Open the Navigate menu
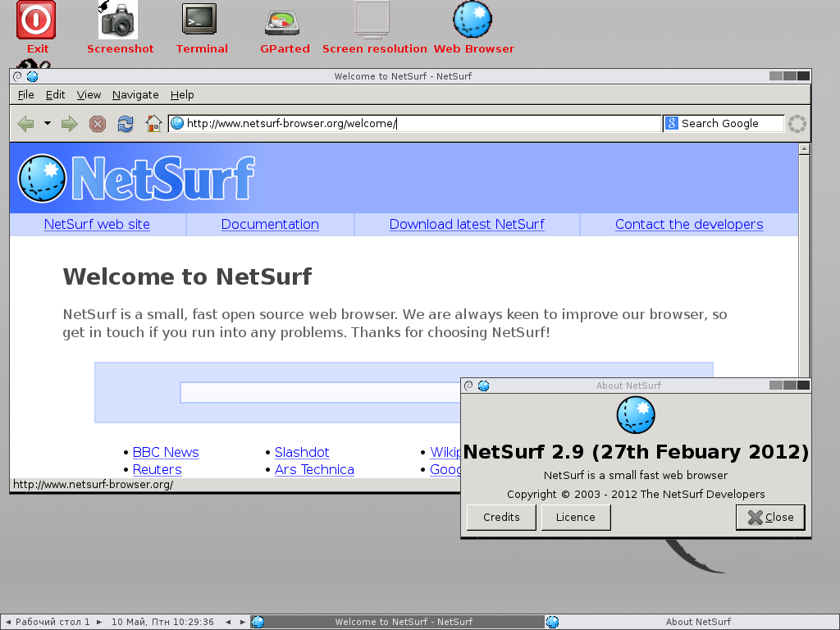The width and height of the screenshot is (840, 630). pyautogui.click(x=135, y=95)
